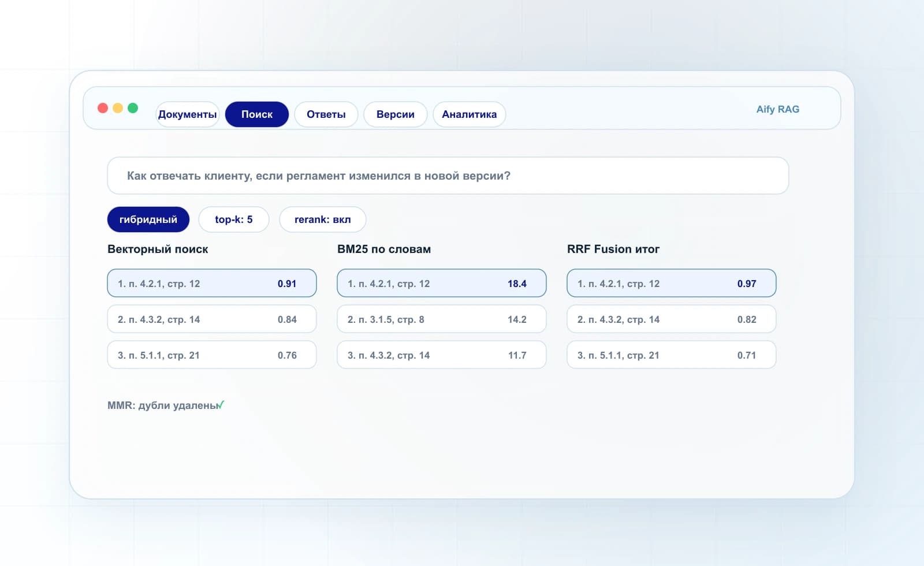
Task: Select vector result п. 4.3.2 score 0.84
Action: click(x=212, y=319)
